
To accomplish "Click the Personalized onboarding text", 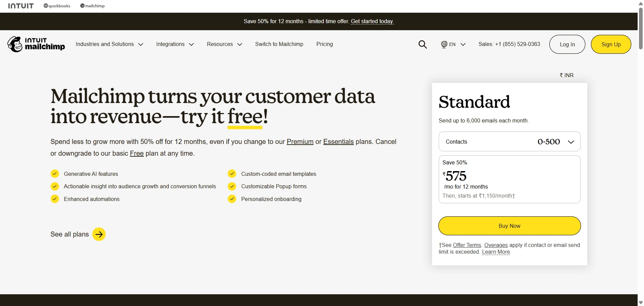I will pyautogui.click(x=271, y=199).
